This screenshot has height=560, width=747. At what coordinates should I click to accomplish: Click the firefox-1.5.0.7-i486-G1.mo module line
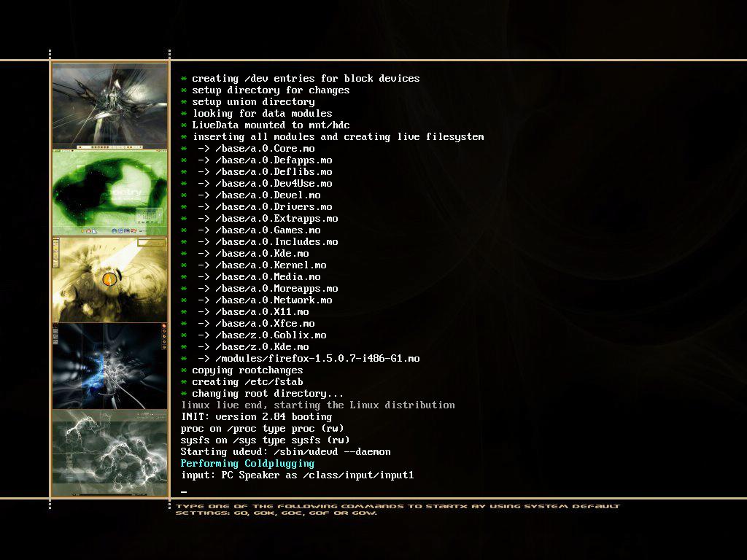tap(300, 359)
